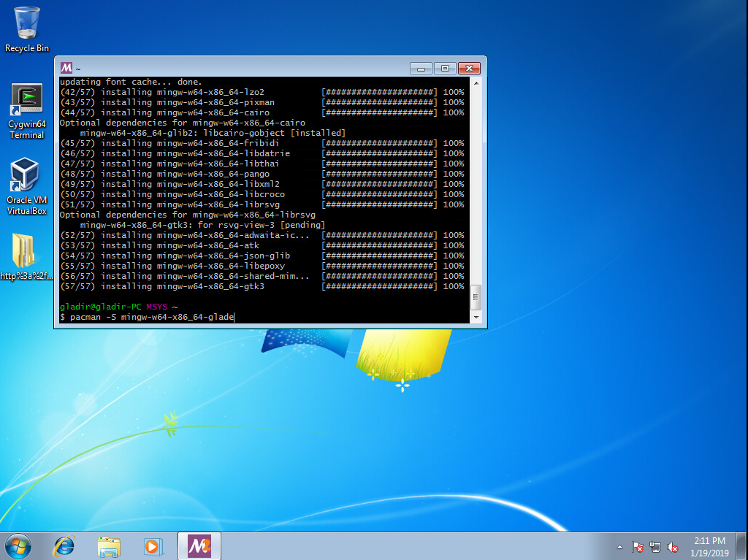Click the network status tray icon
748x560 pixels.
(655, 547)
